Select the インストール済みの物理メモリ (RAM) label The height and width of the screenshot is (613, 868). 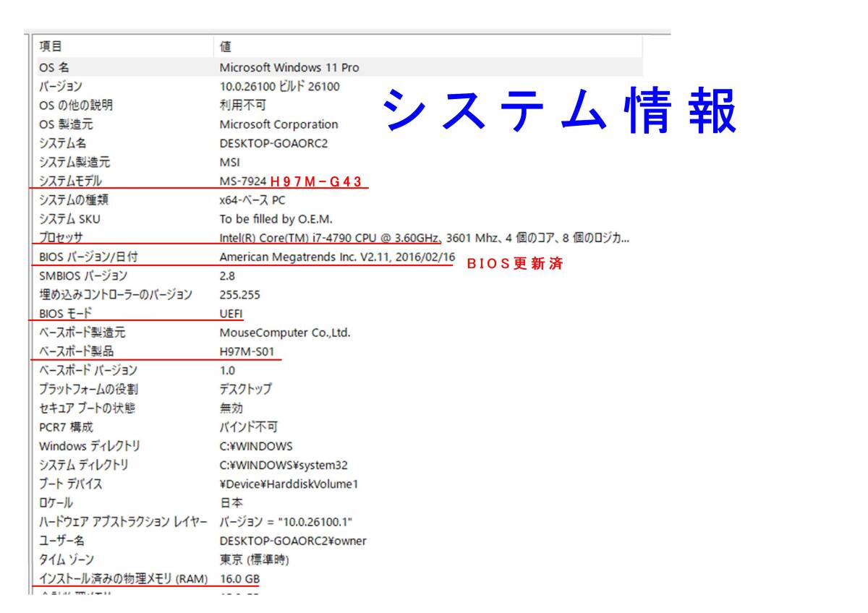[x=124, y=578]
